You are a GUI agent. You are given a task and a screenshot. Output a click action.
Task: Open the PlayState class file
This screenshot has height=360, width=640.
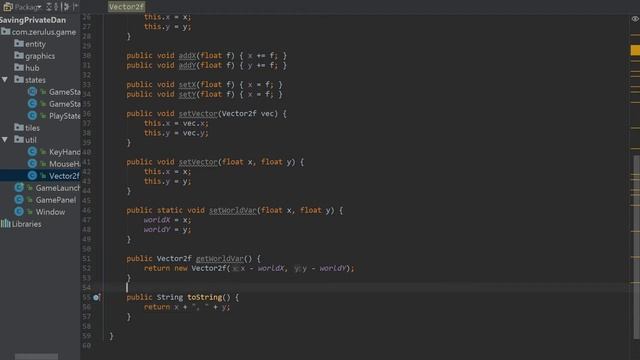coord(64,116)
